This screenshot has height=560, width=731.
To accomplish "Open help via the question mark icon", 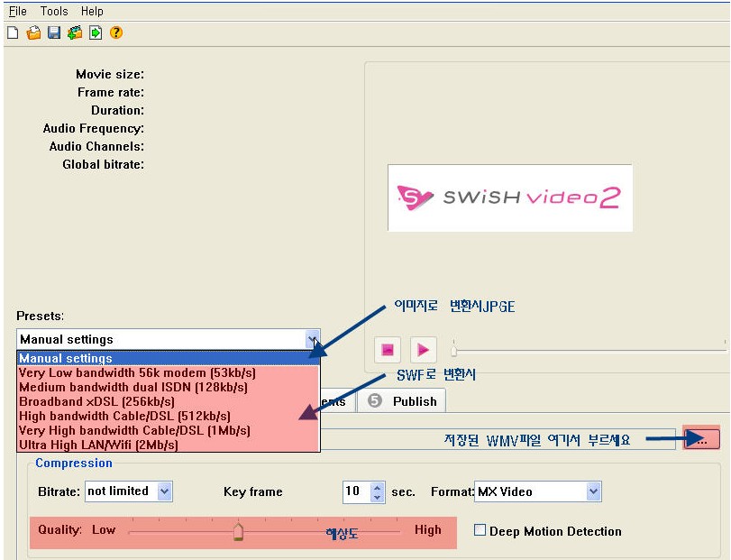I will 116,32.
